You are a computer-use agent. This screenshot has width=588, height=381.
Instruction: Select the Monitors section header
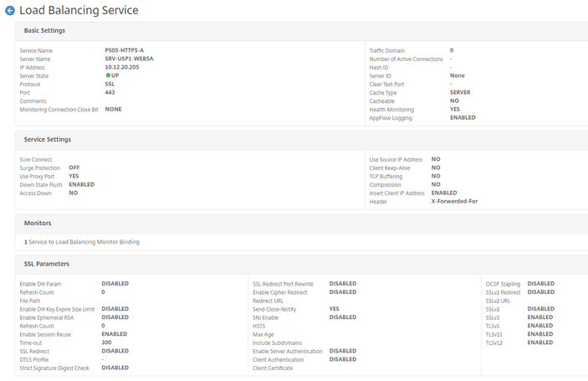coord(38,224)
